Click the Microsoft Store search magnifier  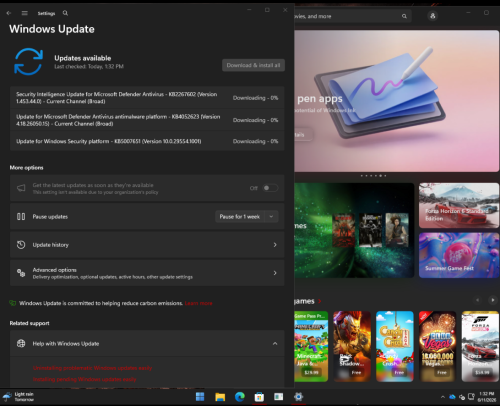[x=404, y=16]
